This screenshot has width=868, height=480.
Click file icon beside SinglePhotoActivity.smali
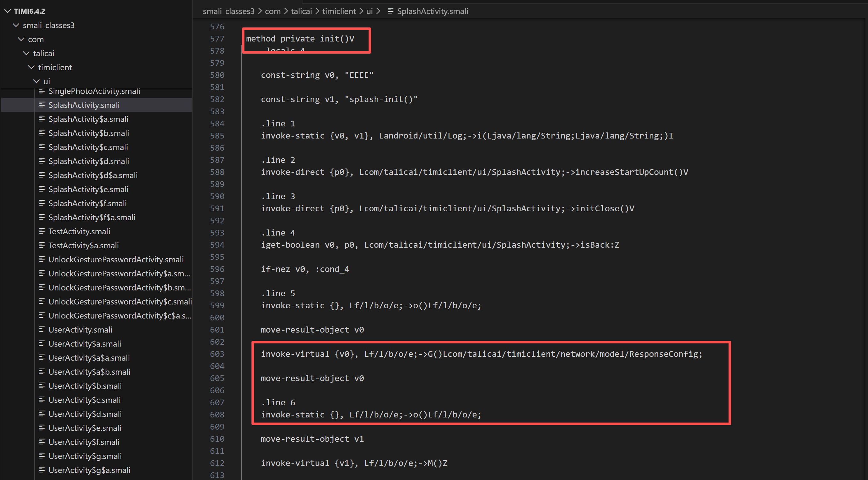[42, 91]
